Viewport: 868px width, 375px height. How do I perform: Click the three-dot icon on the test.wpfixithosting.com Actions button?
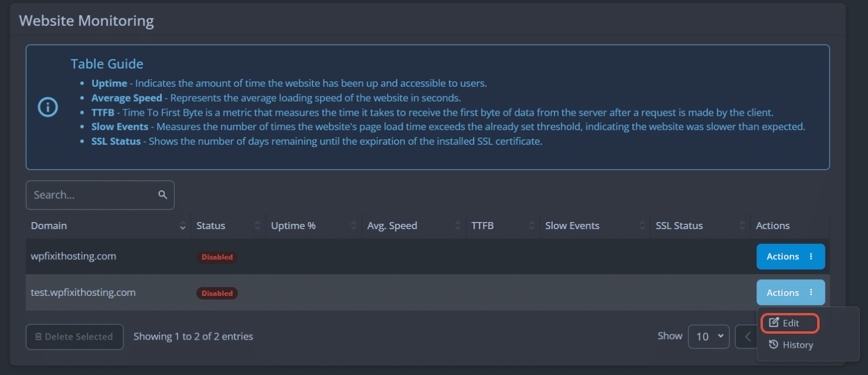point(811,292)
